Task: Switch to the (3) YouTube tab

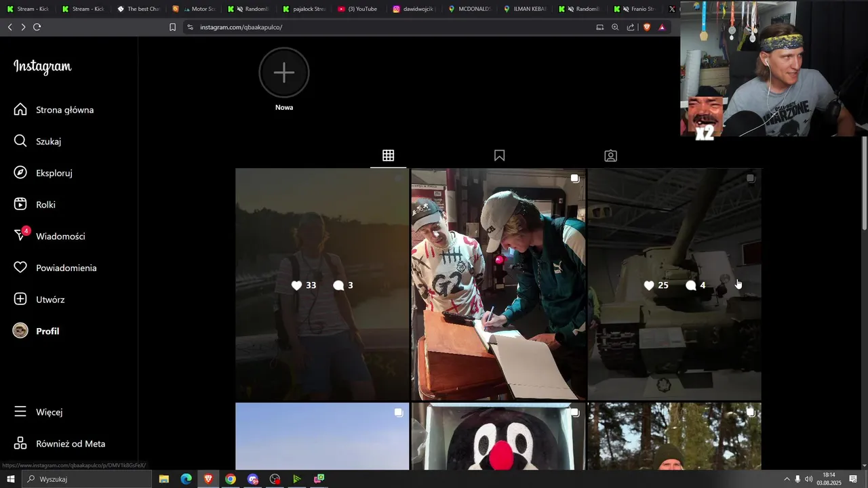Action: (x=359, y=9)
